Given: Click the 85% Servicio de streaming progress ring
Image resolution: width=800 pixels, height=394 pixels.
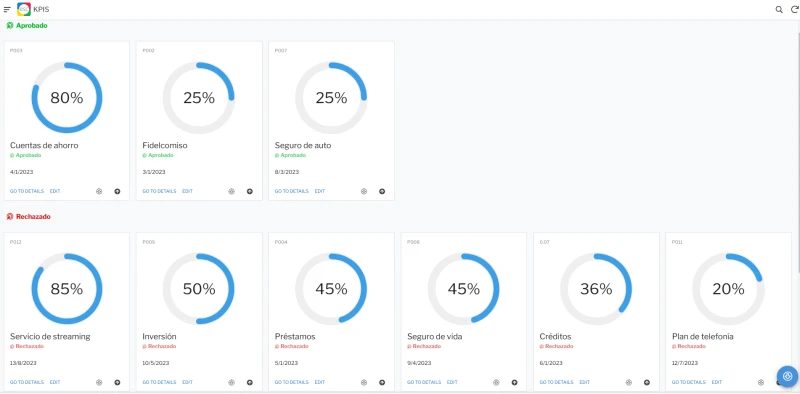Looking at the screenshot, I should 67,289.
